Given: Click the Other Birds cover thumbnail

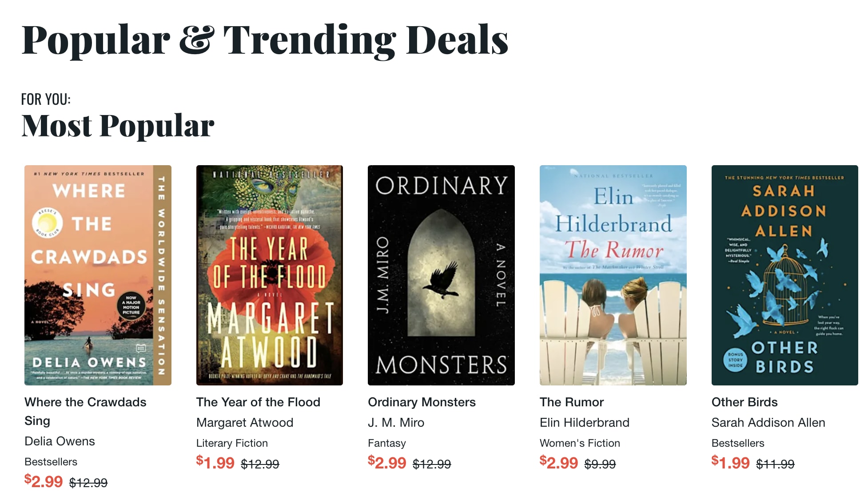Looking at the screenshot, I should coord(784,275).
